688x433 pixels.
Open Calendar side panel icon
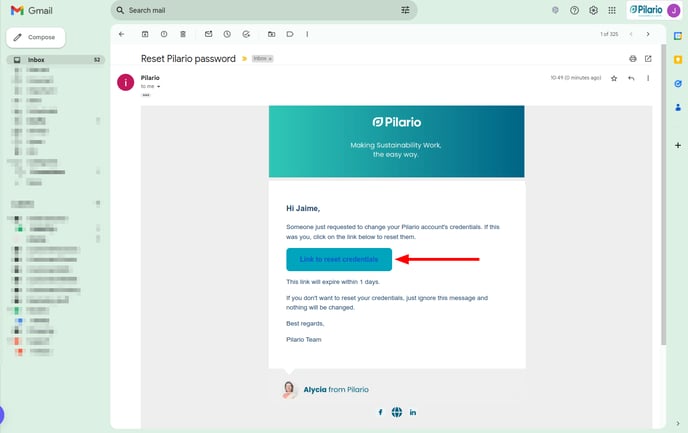coord(678,36)
